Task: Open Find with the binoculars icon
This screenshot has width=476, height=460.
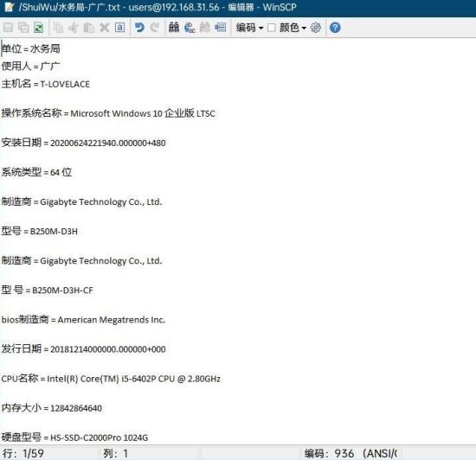Action: click(174, 28)
